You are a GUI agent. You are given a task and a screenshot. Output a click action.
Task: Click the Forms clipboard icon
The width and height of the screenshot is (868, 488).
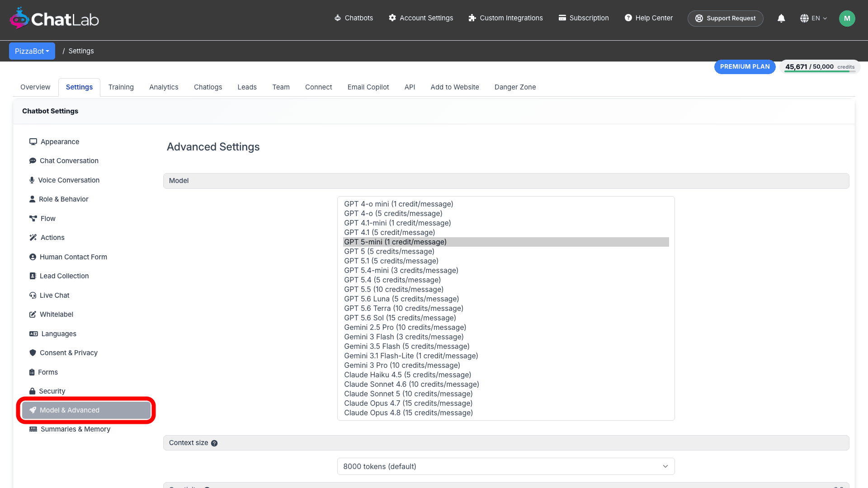click(32, 372)
